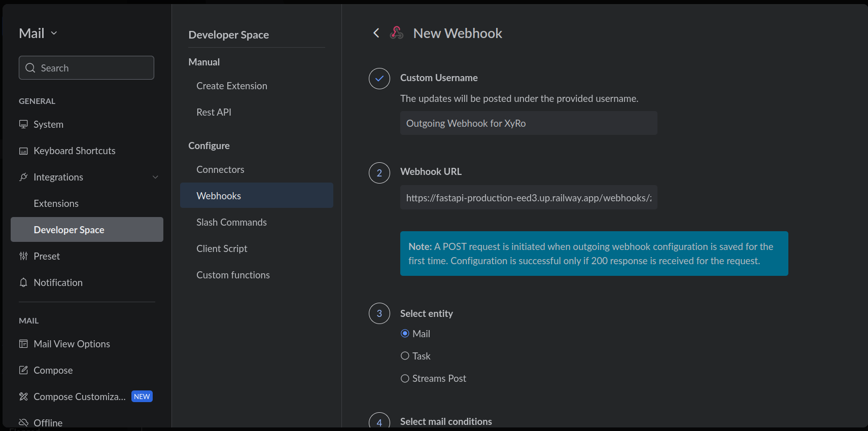Open Rest API page
Image resolution: width=868 pixels, height=431 pixels.
257,112
